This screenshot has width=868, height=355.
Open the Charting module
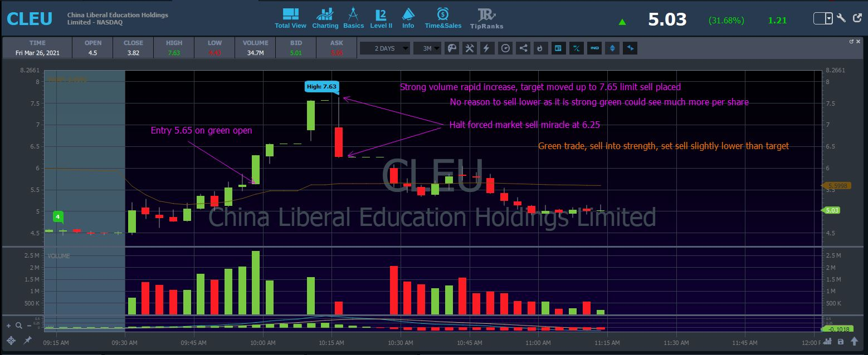pos(325,18)
